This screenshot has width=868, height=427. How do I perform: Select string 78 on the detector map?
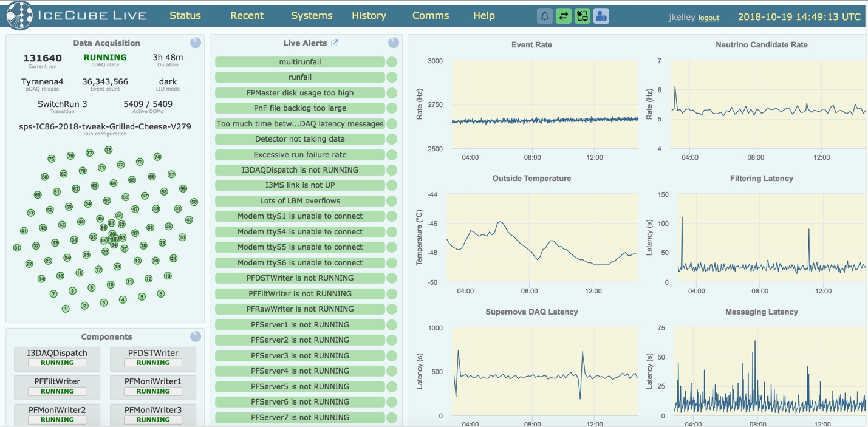point(108,149)
